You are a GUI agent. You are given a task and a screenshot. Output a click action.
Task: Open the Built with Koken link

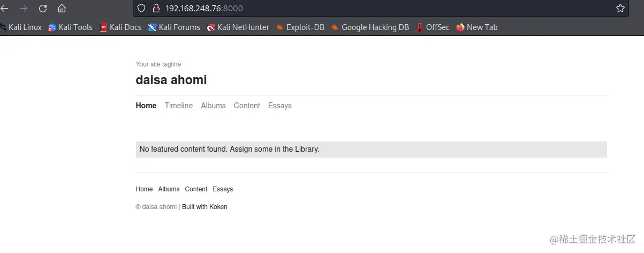click(x=204, y=207)
